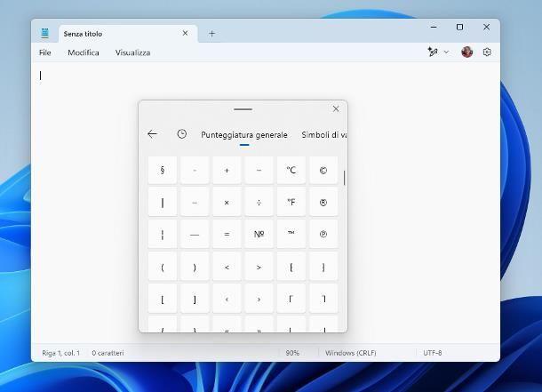Insert the degrees Fahrenheit °F symbol
This screenshot has width=542, height=392.
291,203
